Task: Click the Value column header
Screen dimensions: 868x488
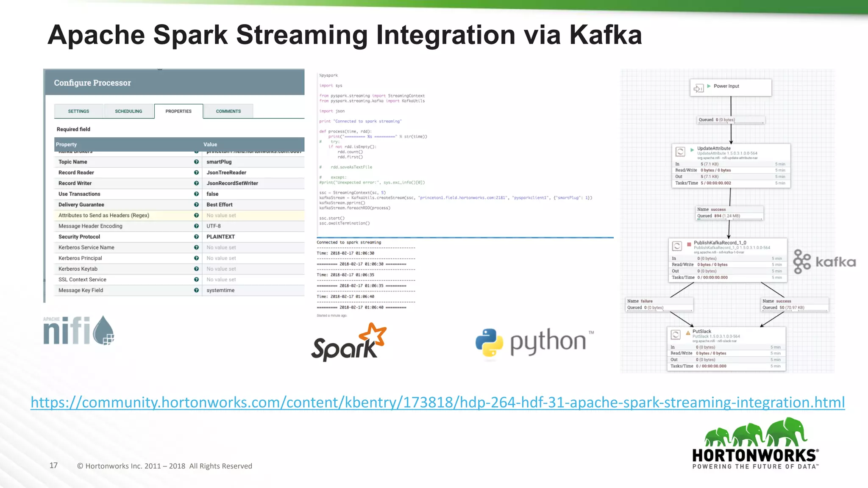Action: pyautogui.click(x=253, y=144)
